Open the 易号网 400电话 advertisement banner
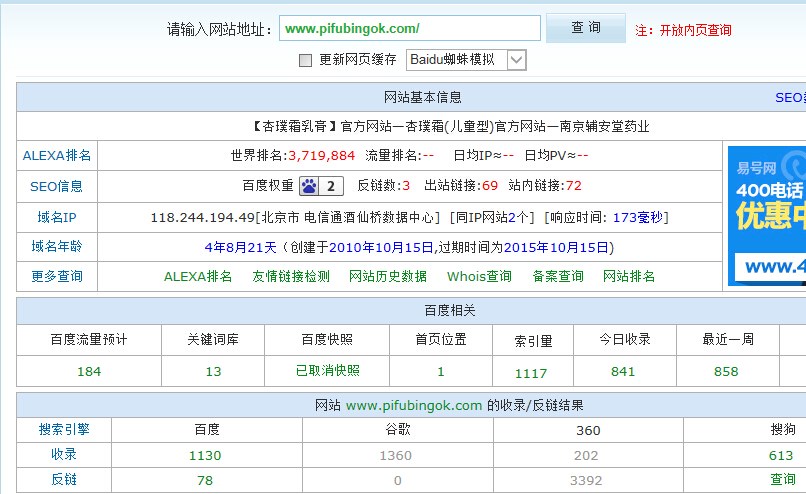806x494 pixels. (767, 216)
